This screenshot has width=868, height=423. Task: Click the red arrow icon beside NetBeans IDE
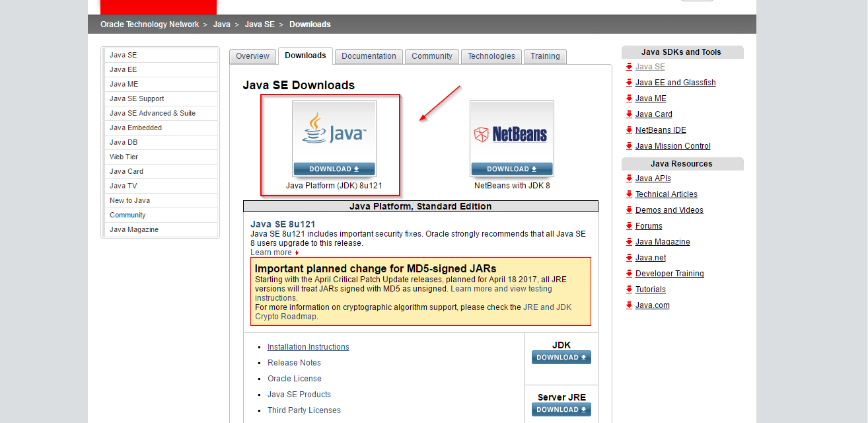click(630, 130)
